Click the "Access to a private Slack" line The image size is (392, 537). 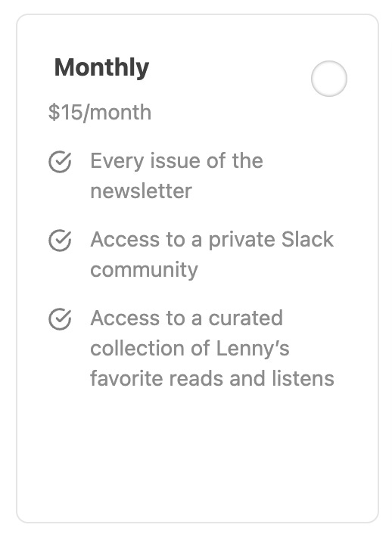pos(212,239)
